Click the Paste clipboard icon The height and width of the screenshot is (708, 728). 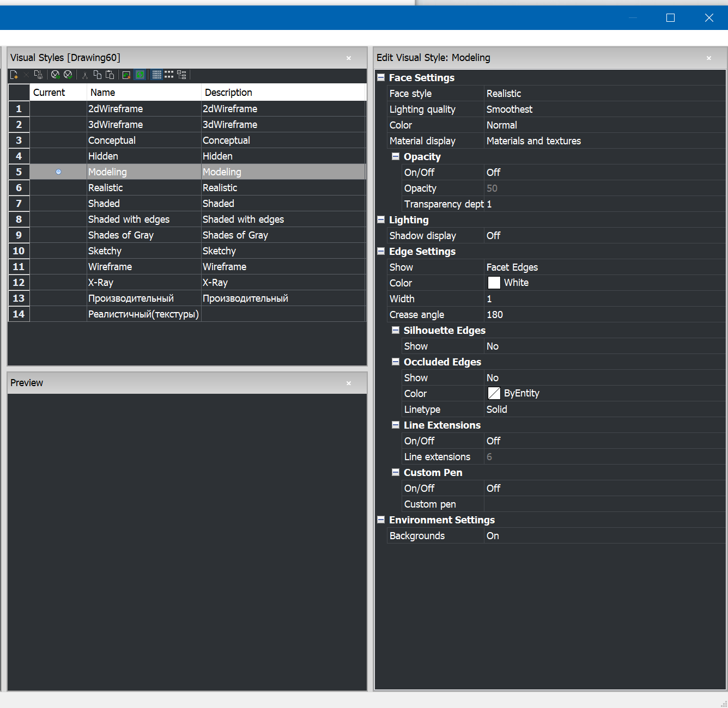110,75
